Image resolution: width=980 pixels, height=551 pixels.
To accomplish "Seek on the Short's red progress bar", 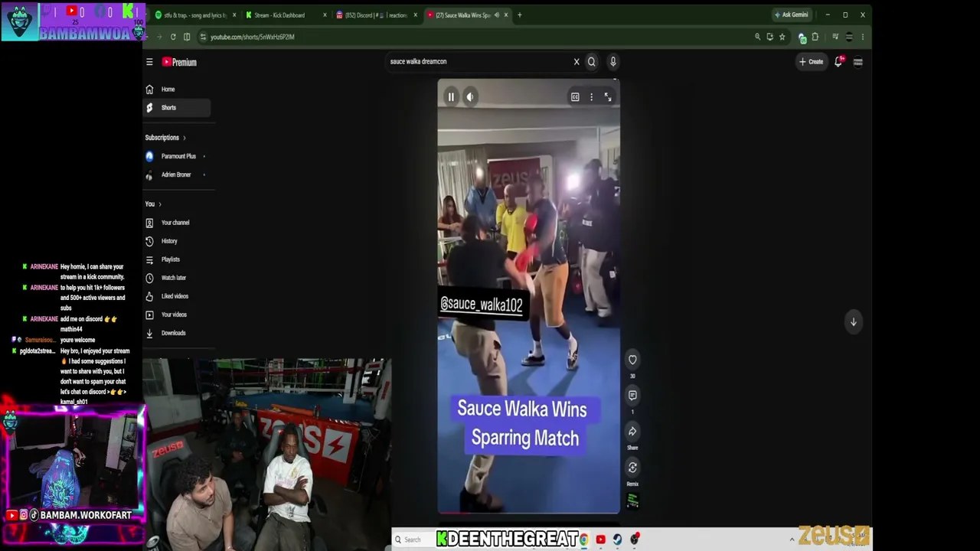I will tap(528, 513).
